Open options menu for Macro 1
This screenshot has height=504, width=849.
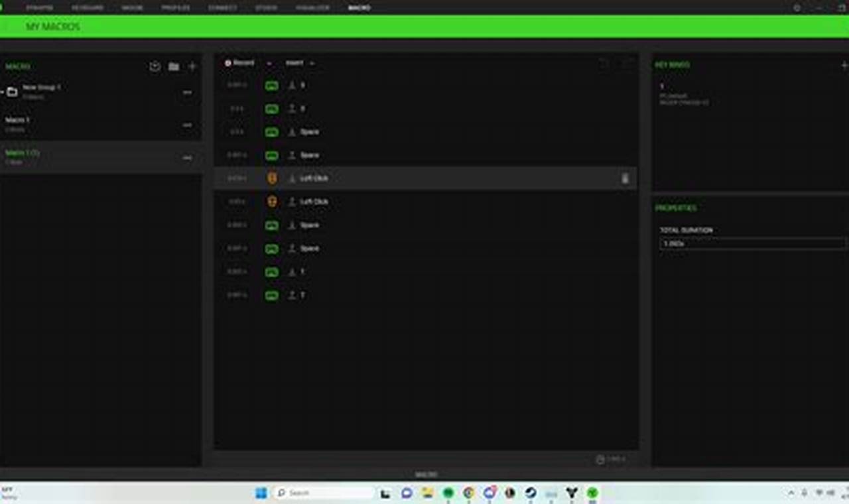187,125
